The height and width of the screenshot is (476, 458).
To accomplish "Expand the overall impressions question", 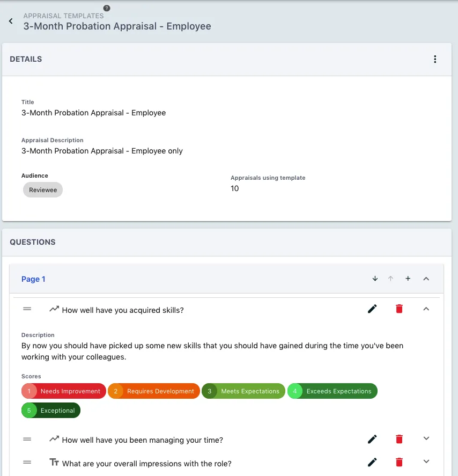I will pos(426,462).
